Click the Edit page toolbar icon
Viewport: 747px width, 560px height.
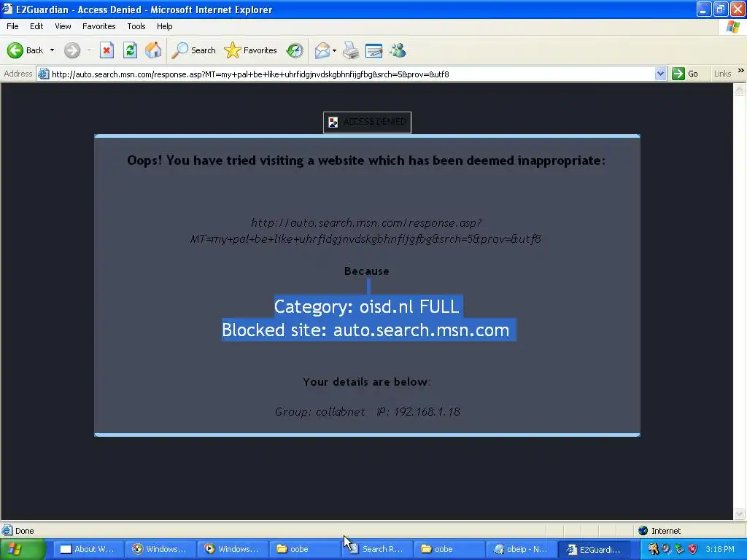coord(374,50)
